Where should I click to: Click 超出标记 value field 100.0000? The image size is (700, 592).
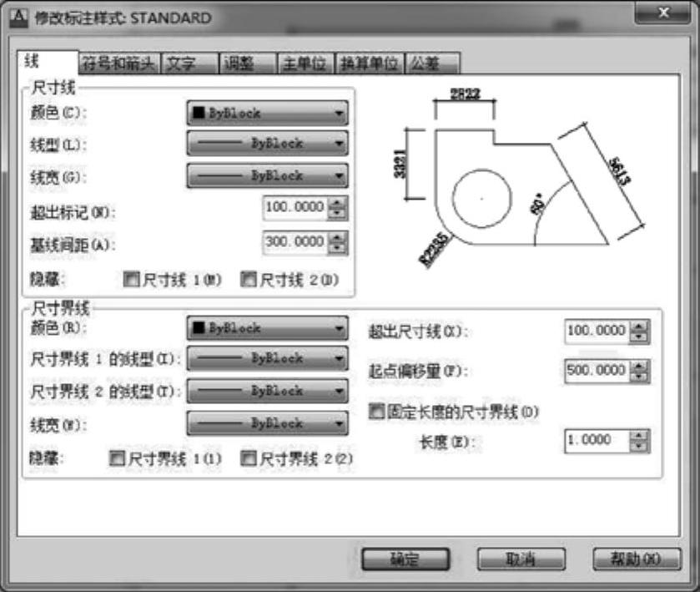click(295, 208)
